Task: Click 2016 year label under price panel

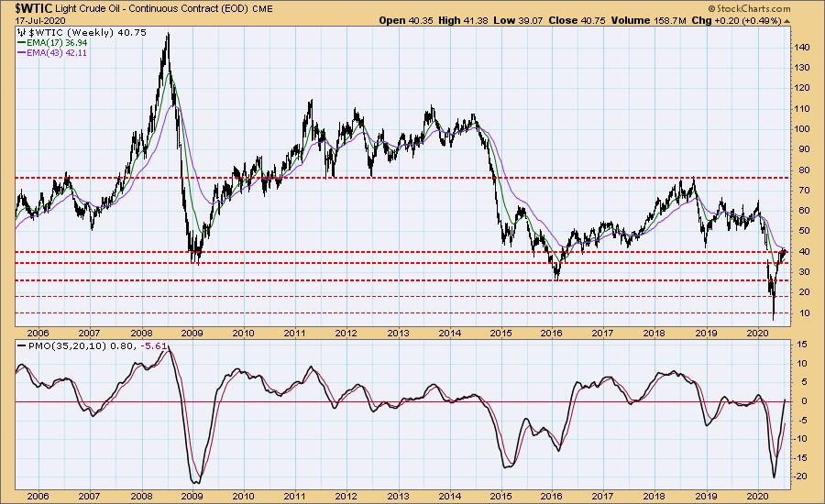Action: 552,333
